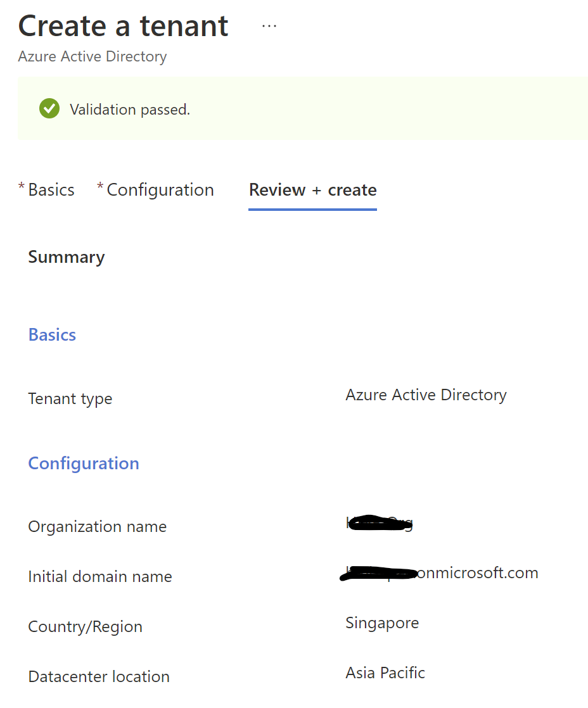Switch to the Configuration tab
The height and width of the screenshot is (708, 588).
coord(160,190)
